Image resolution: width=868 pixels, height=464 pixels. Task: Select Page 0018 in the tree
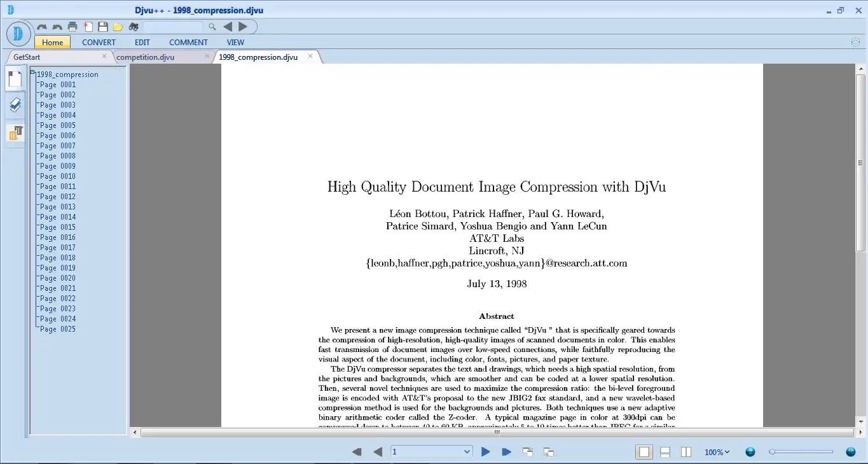(58, 258)
